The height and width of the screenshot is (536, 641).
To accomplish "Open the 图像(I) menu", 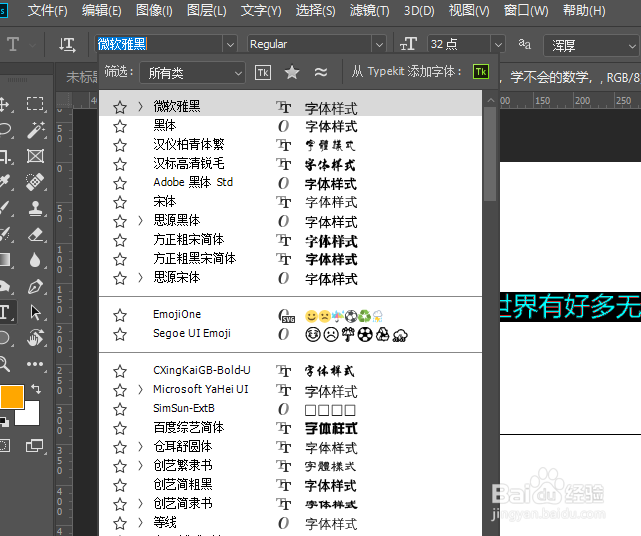I will [x=154, y=10].
